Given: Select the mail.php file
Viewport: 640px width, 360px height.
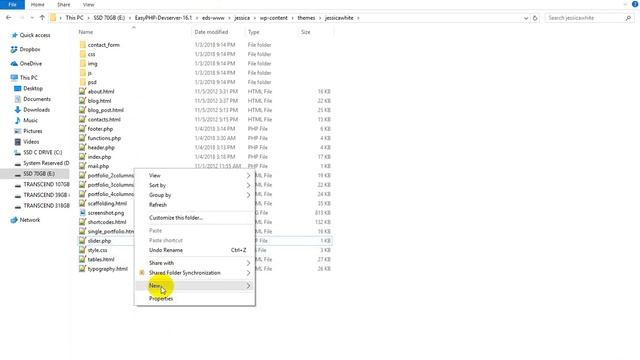Looking at the screenshot, I should pos(98,167).
